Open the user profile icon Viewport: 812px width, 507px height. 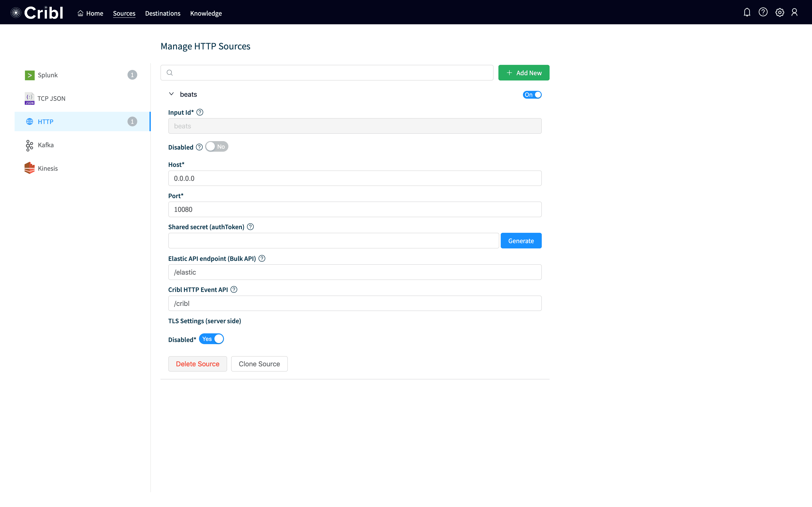pos(794,12)
